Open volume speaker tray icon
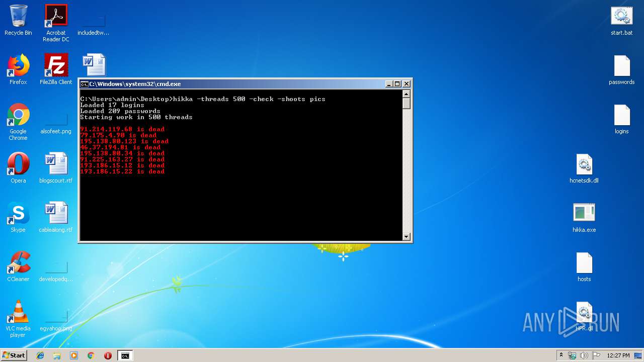644x362 pixels. [x=584, y=355]
